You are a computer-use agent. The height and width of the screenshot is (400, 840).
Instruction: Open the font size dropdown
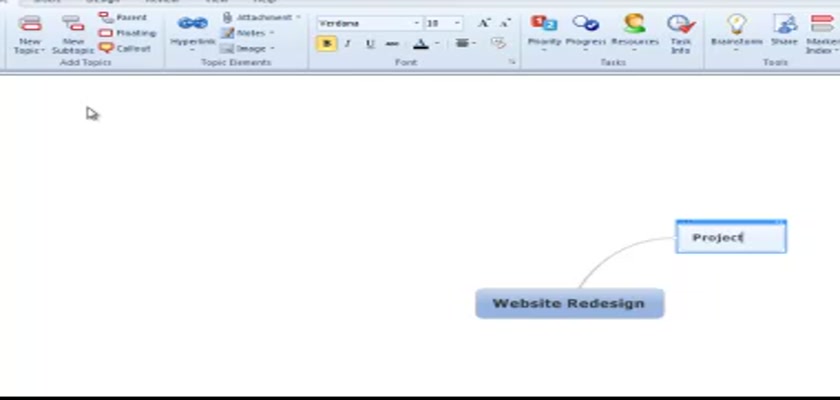click(x=457, y=23)
